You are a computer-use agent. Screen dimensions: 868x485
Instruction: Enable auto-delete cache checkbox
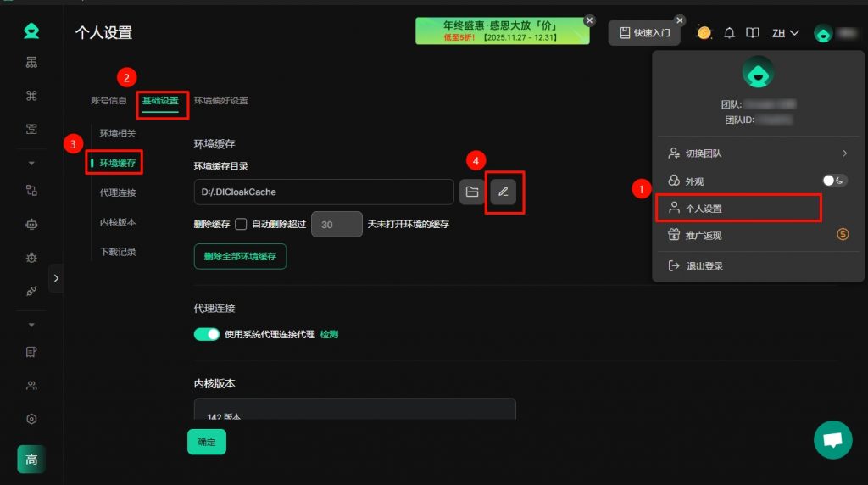tap(241, 224)
